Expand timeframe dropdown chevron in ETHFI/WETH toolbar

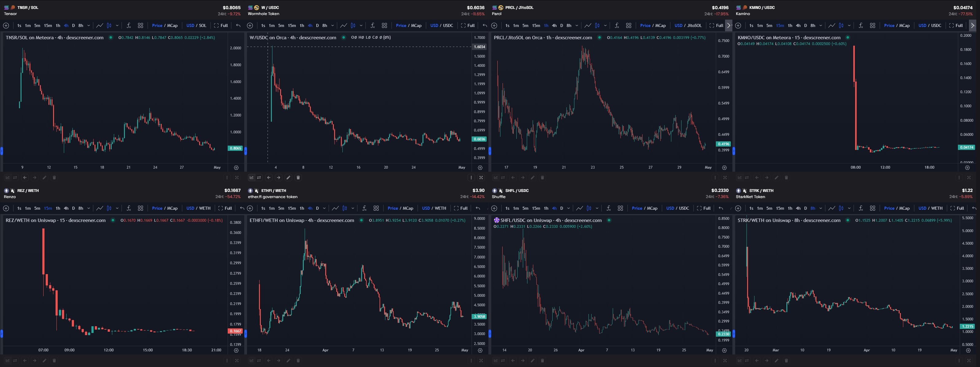coord(325,208)
